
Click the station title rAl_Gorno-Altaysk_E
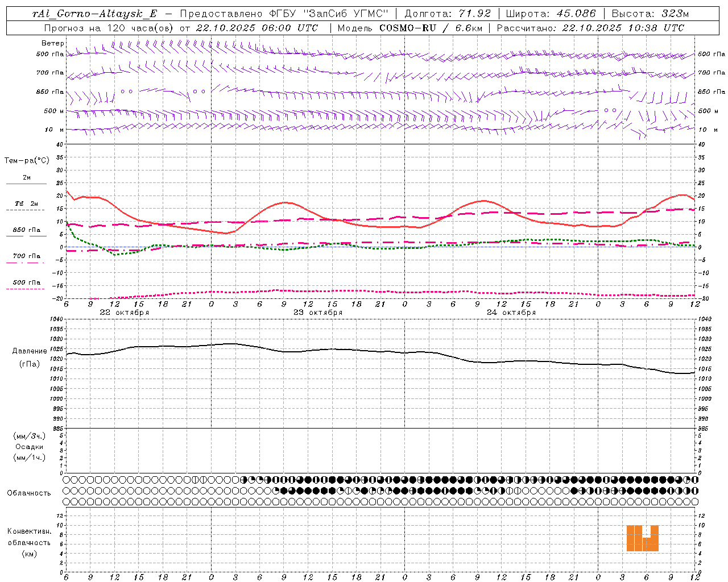pos(95,14)
